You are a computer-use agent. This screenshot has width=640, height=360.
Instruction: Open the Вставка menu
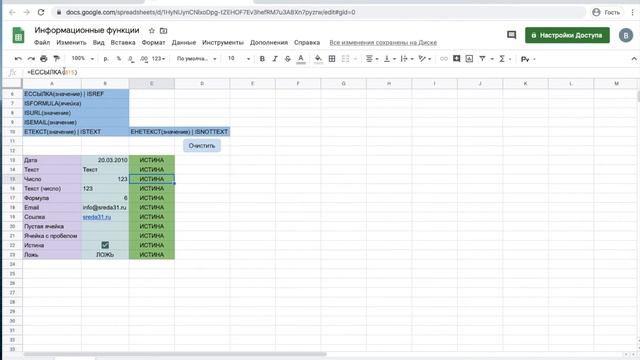point(123,42)
